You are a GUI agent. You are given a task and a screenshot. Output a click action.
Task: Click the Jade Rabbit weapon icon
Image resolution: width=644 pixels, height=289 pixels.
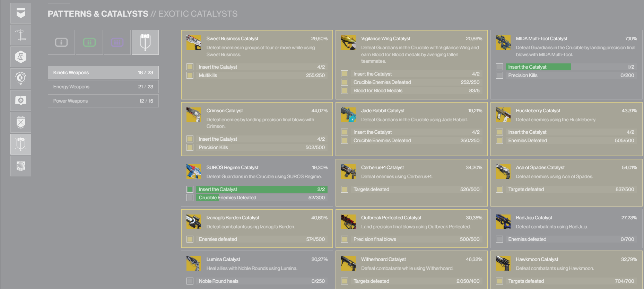pyautogui.click(x=348, y=115)
